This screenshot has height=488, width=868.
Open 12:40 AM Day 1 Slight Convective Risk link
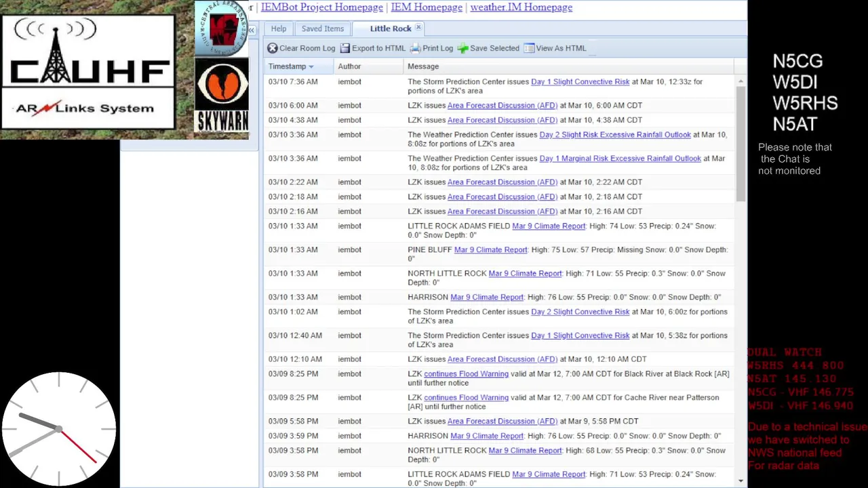point(580,335)
